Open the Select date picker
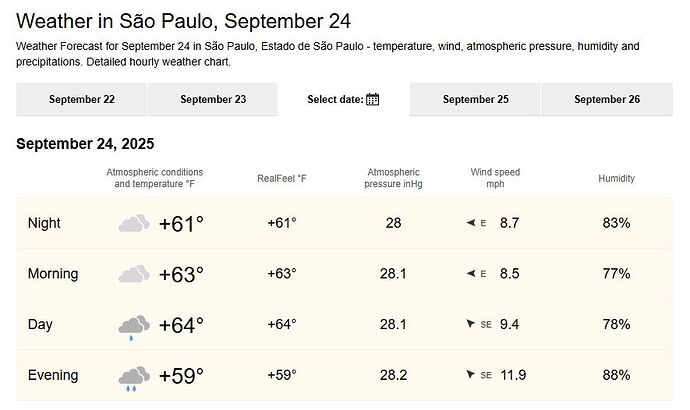 pyautogui.click(x=343, y=99)
